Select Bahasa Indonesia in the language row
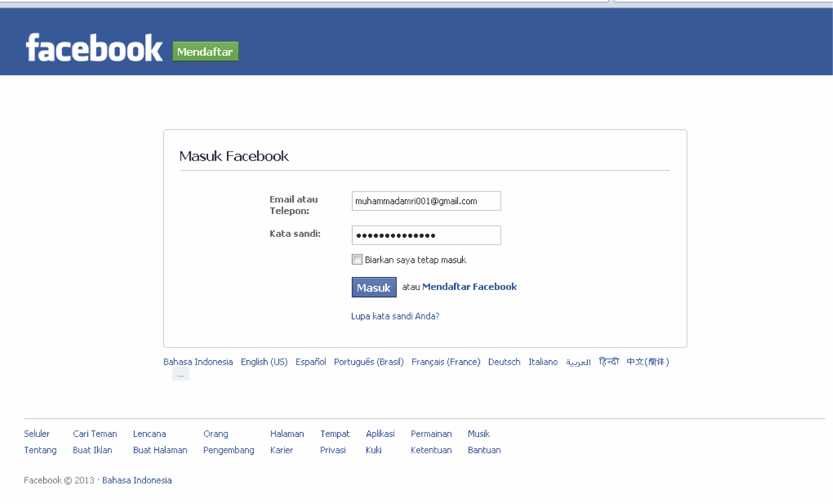This screenshot has width=833, height=504. pyautogui.click(x=198, y=362)
